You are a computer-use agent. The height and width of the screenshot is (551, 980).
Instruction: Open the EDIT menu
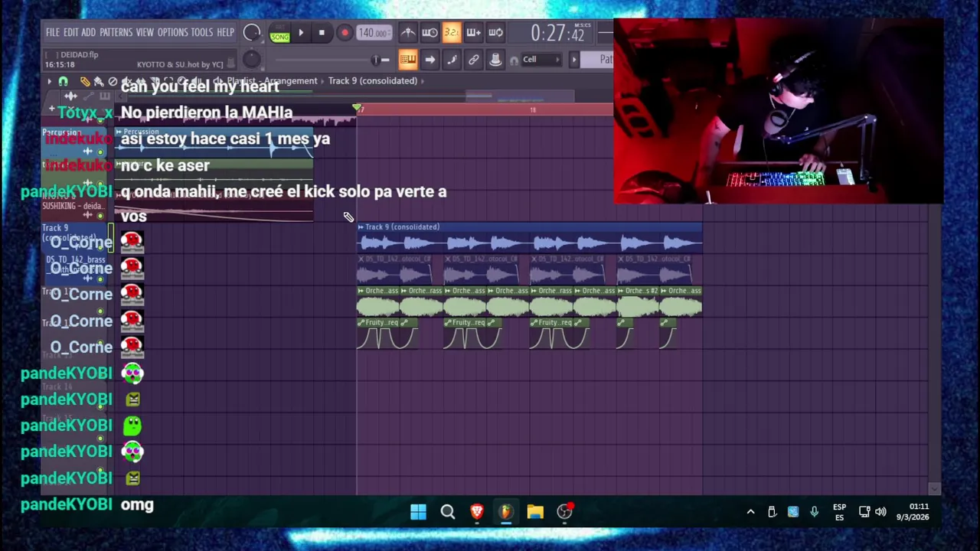70,32
